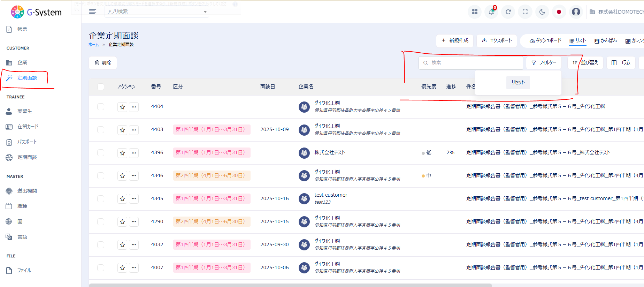Viewport: 644px width, 287px height.
Task: Switch to the かんばん view tab
Action: coord(606,40)
